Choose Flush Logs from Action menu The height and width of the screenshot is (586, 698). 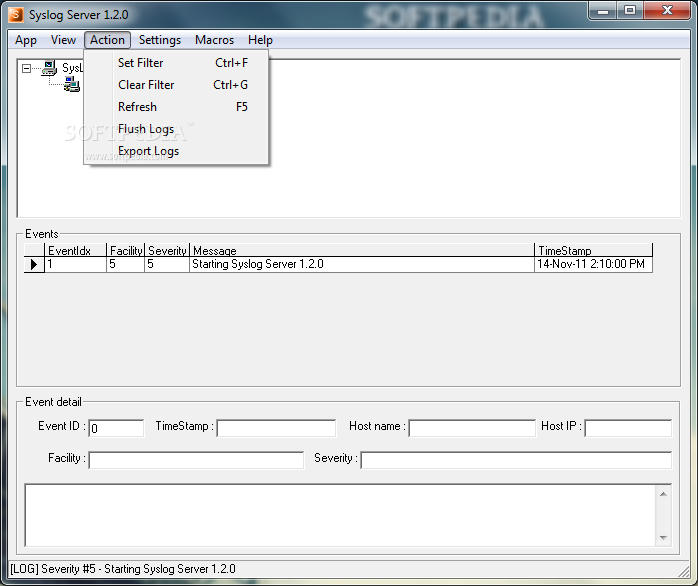[176, 129]
